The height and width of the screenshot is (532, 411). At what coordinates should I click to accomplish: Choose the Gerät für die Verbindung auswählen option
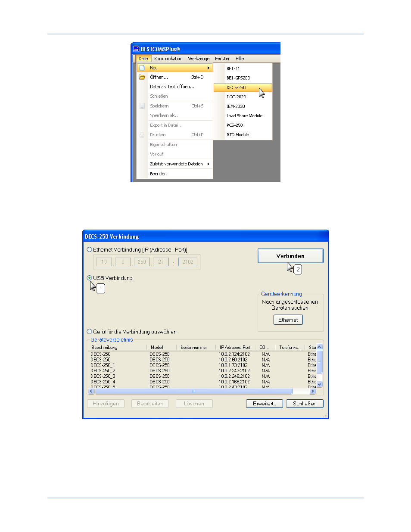pos(89,332)
